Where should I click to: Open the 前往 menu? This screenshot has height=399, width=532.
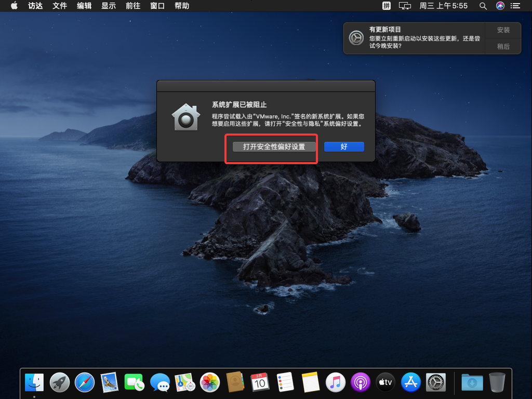tap(133, 6)
